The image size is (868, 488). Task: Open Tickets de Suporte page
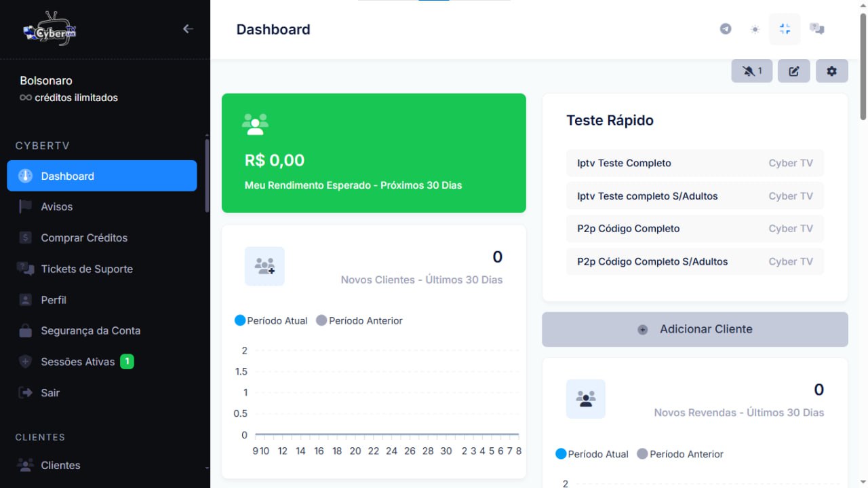click(x=86, y=269)
